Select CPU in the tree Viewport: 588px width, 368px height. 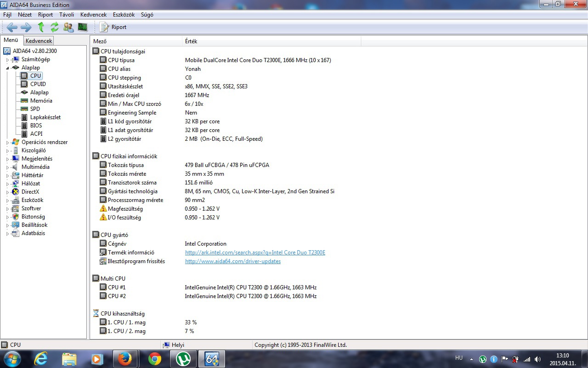[36, 76]
